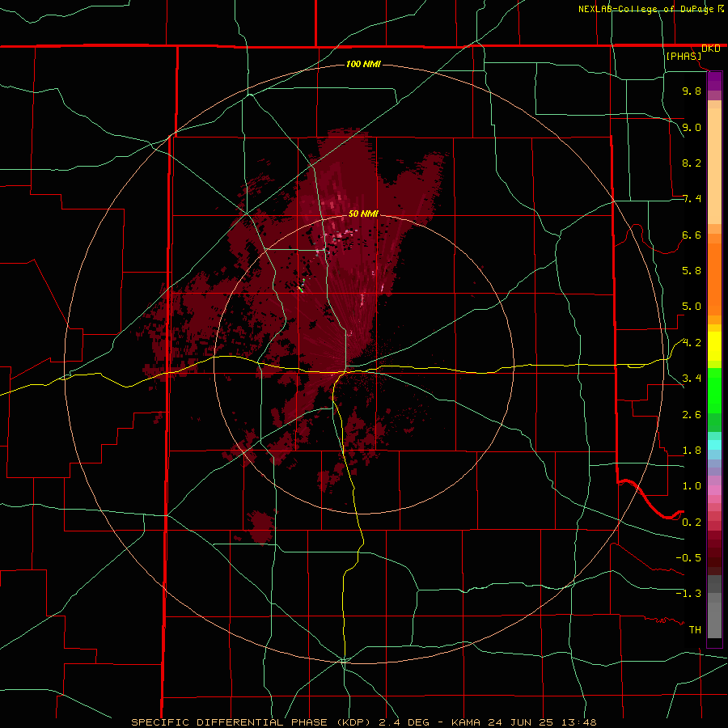Click the 0.2 scale value

(692, 522)
